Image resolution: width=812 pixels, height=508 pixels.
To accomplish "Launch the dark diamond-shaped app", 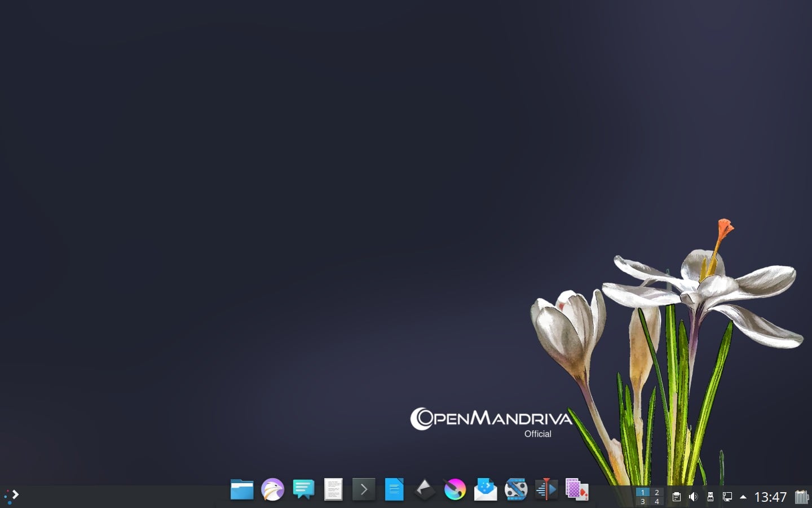I will click(425, 490).
